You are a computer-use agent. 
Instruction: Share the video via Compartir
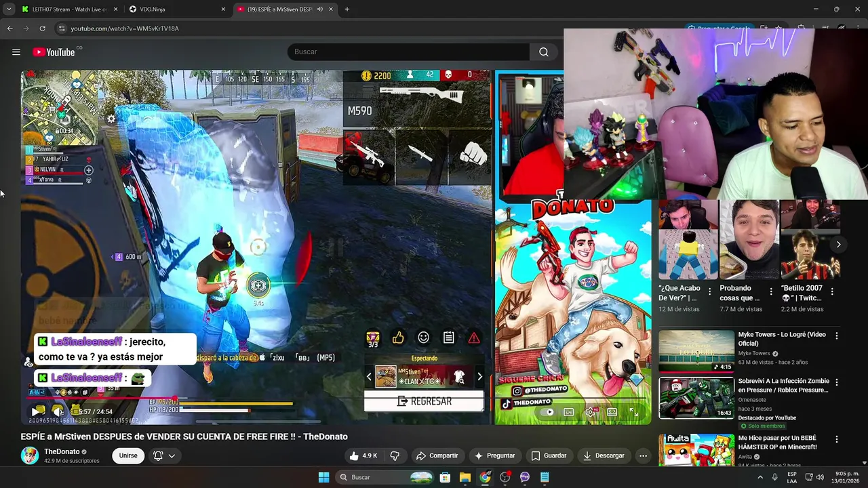437,455
